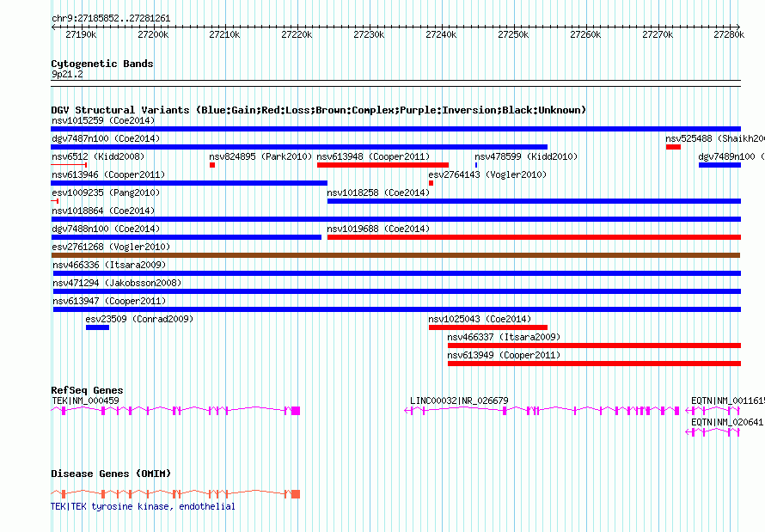Click the 27190k ruler tick label
Screen dimensions: 765x532
tap(81, 34)
